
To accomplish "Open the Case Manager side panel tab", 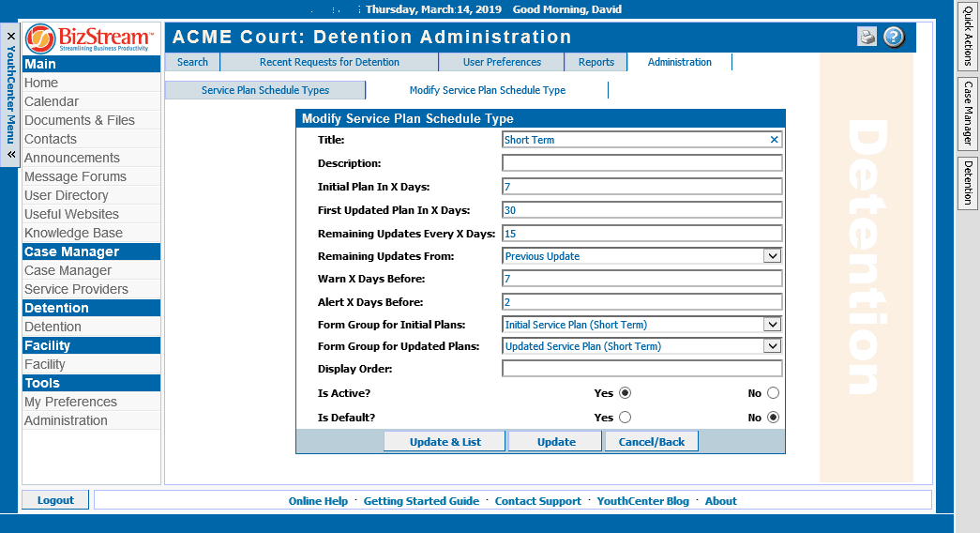I will point(968,114).
